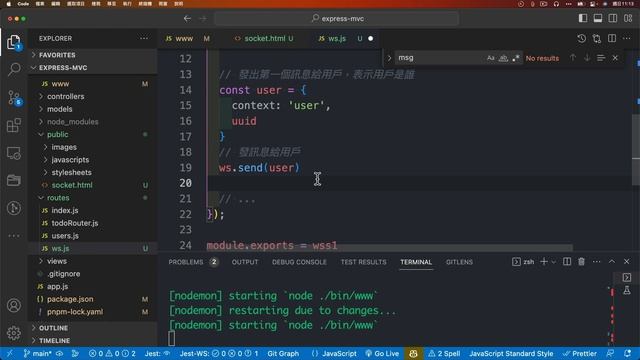Open the OUTPUT panel tab
This screenshot has width=640, height=360.
(x=245, y=262)
